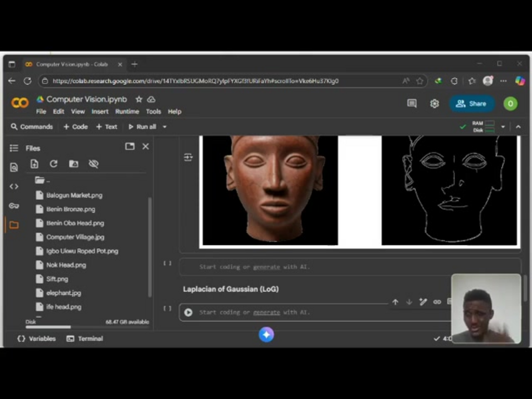Move cell up with the arrow icon

(x=395, y=302)
